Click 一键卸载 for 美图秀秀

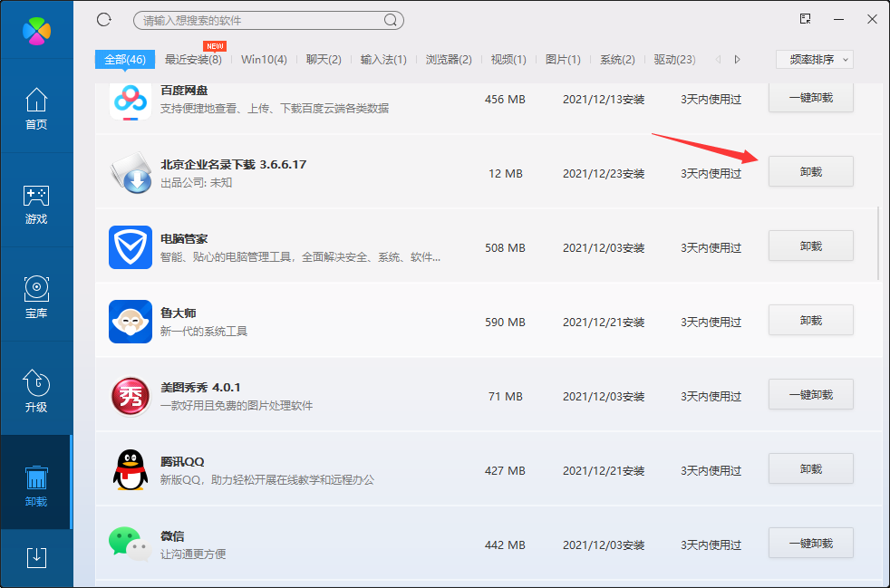tap(811, 394)
